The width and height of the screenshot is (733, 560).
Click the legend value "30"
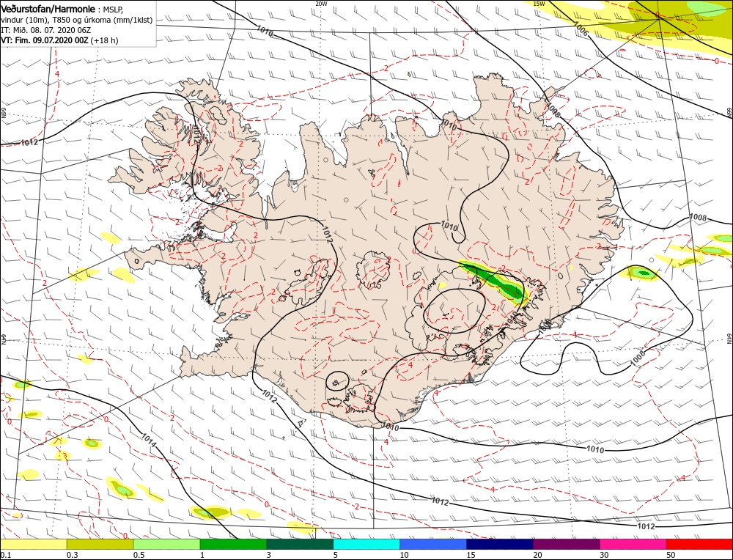[604, 555]
